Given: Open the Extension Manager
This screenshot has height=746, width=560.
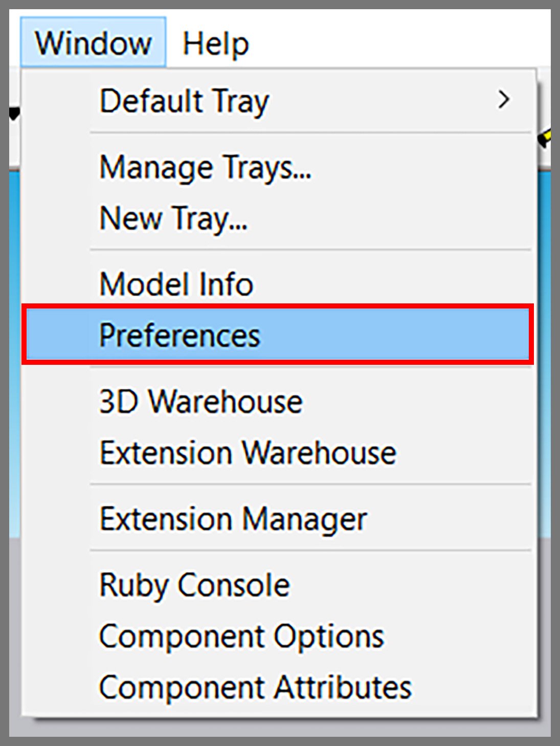Looking at the screenshot, I should click(278, 518).
